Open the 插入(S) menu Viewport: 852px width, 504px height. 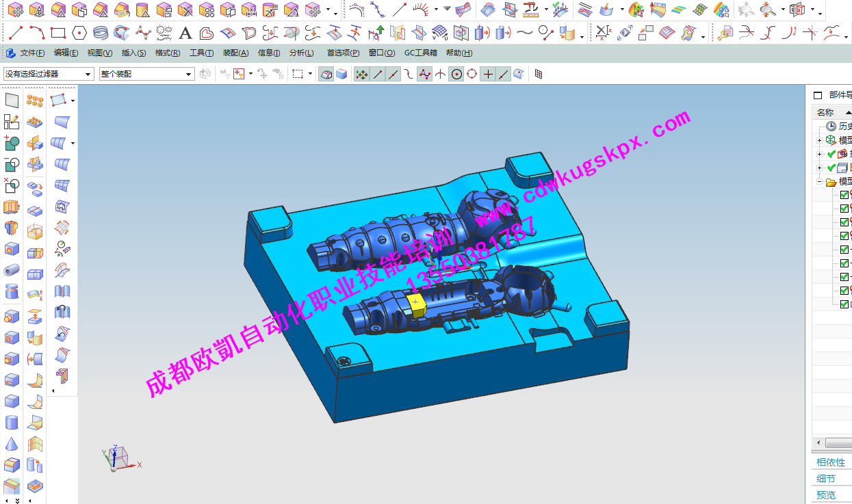(x=133, y=53)
